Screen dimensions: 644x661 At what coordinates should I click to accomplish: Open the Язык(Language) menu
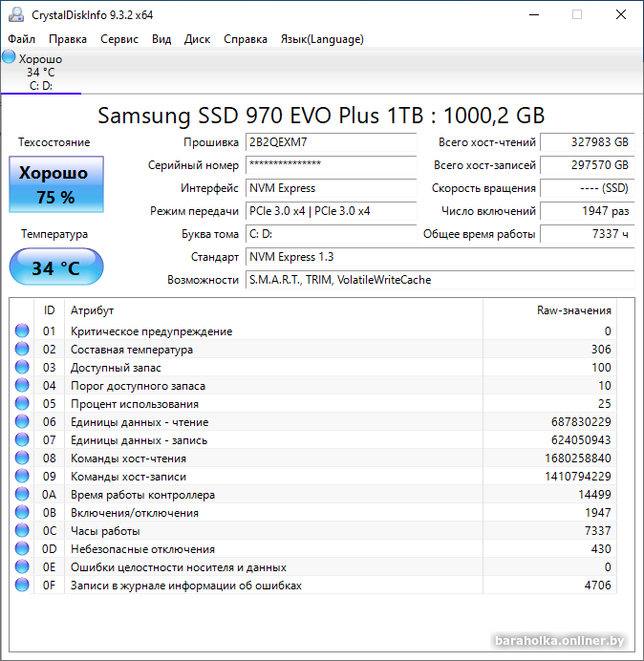click(x=322, y=39)
